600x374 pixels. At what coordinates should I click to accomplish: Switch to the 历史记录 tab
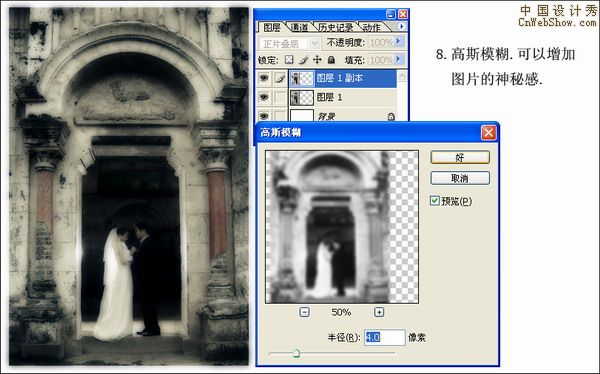(x=335, y=27)
